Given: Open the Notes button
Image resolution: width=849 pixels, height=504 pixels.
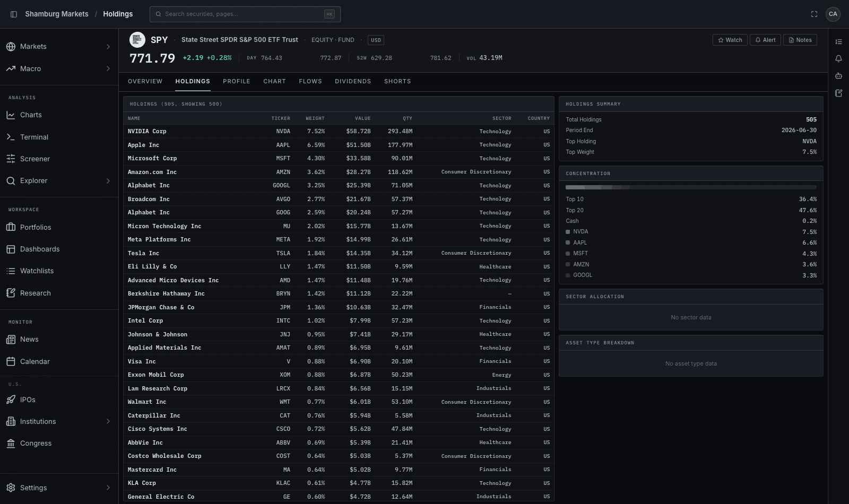Looking at the screenshot, I should tap(800, 40).
